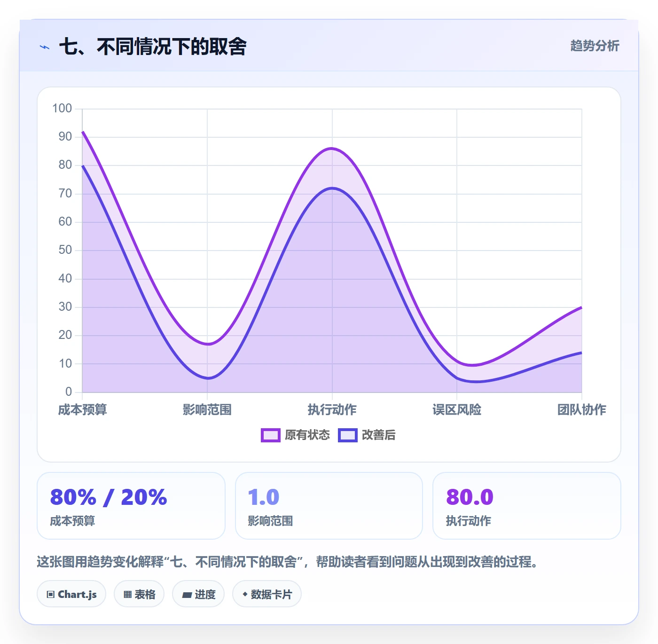The width and height of the screenshot is (658, 644).
Task: Click the square icon in Chart.js tag
Action: pos(51,595)
